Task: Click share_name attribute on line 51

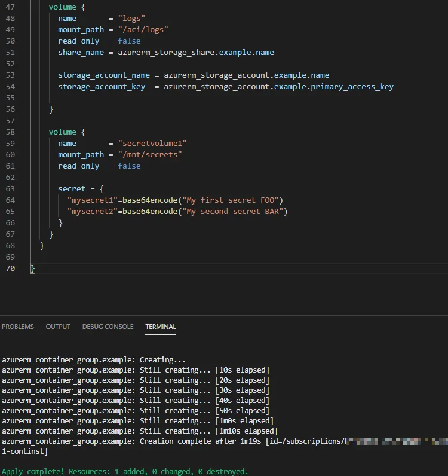Action: tap(81, 53)
